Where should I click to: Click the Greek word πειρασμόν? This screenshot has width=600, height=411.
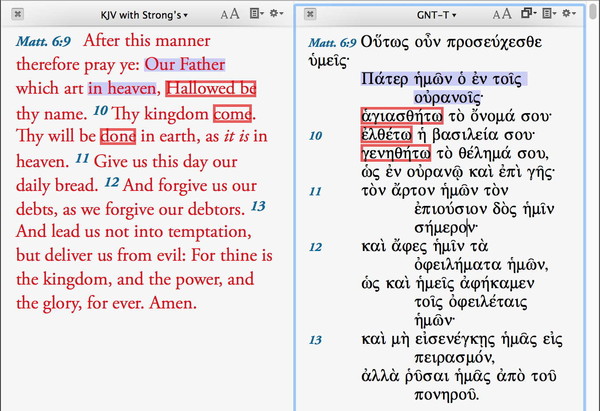point(454,358)
